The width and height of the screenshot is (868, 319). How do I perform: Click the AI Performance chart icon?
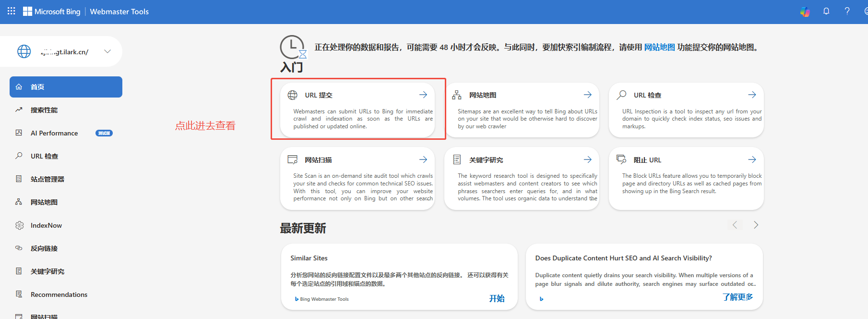click(x=19, y=133)
